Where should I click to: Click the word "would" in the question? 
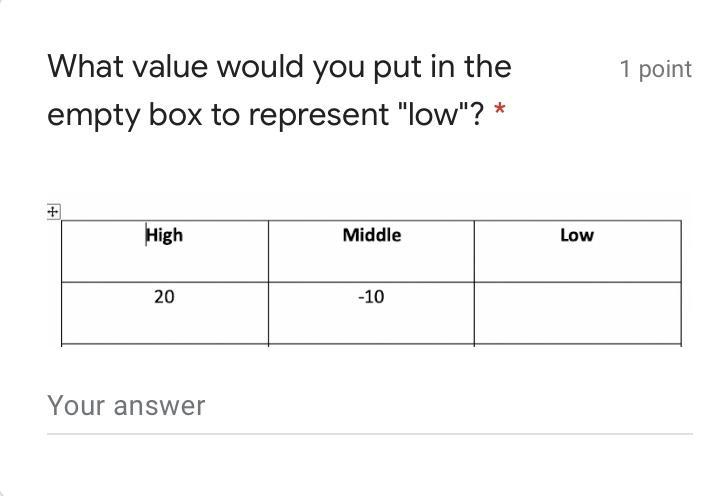(x=260, y=67)
